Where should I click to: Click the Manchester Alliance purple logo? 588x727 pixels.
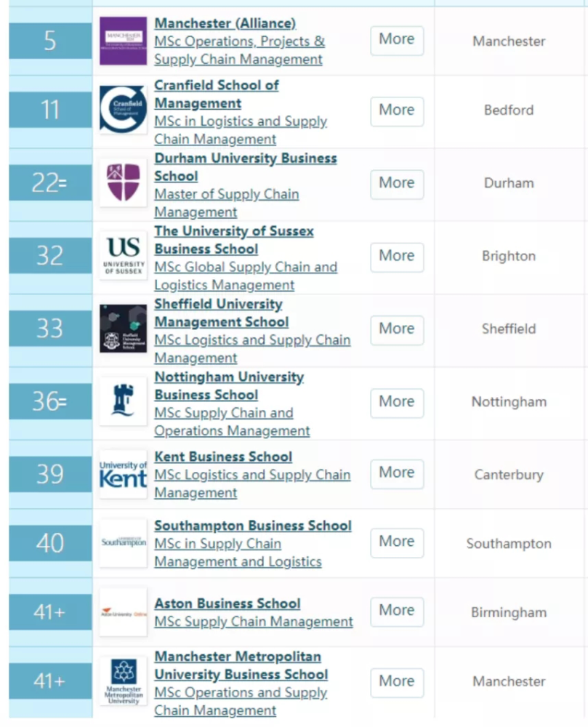(x=124, y=41)
